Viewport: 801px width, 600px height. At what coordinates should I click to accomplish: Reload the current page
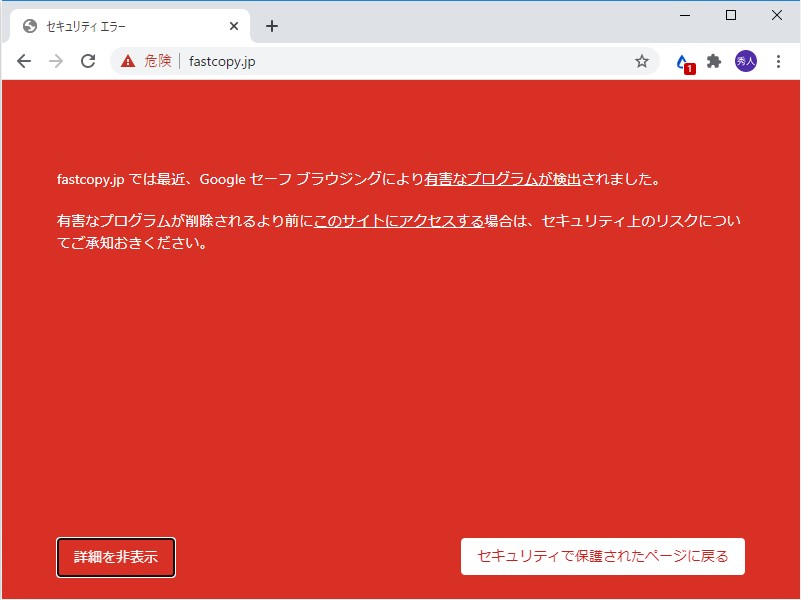[89, 60]
